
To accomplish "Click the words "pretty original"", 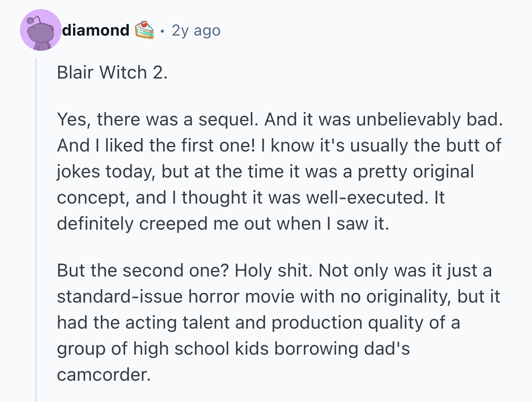I will (415, 172).
